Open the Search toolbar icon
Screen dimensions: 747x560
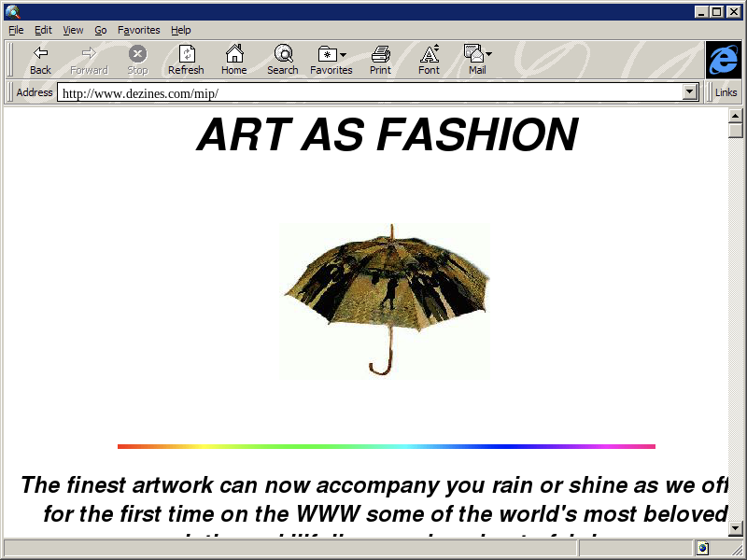[x=282, y=54]
